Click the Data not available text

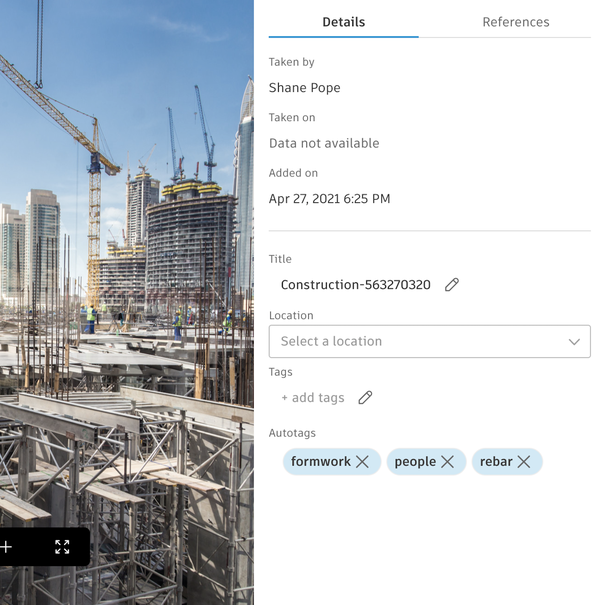tap(324, 144)
